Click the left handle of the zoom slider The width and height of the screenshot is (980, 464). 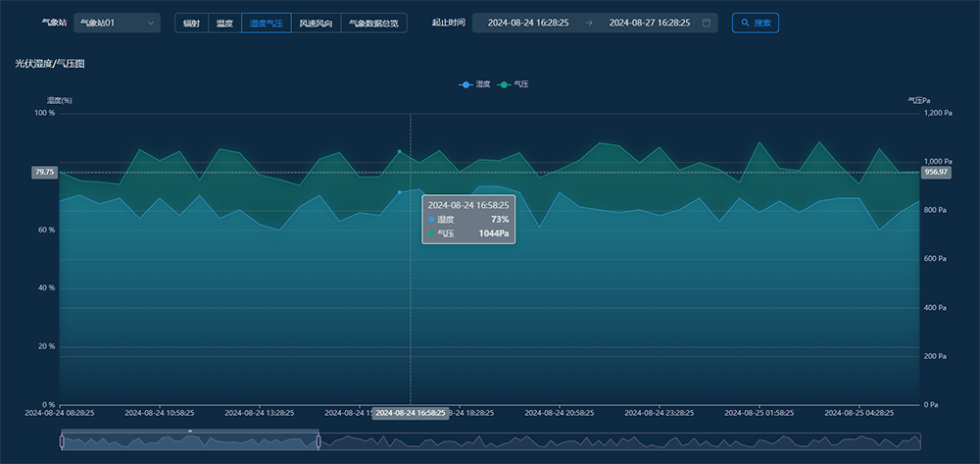[62, 442]
